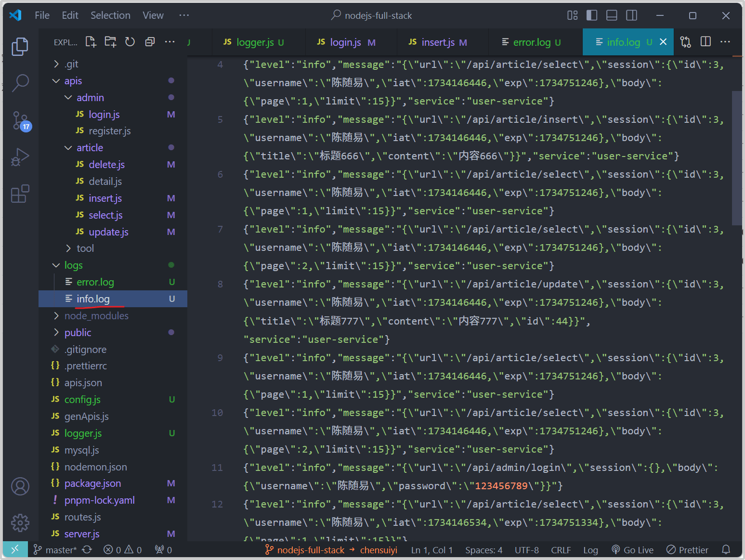Switch to the error.log tab
This screenshot has height=560, width=745.
point(536,42)
